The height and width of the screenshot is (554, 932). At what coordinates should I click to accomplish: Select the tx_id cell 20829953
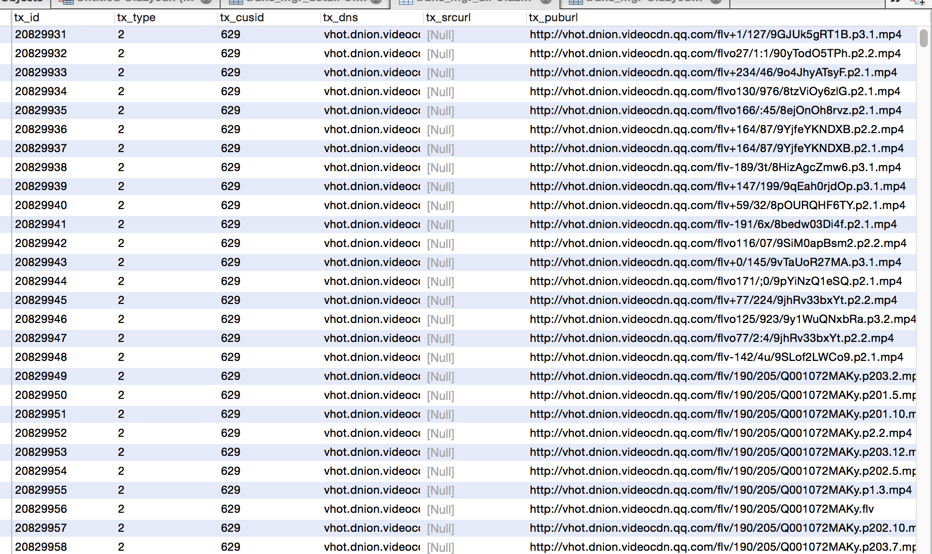pos(40,452)
